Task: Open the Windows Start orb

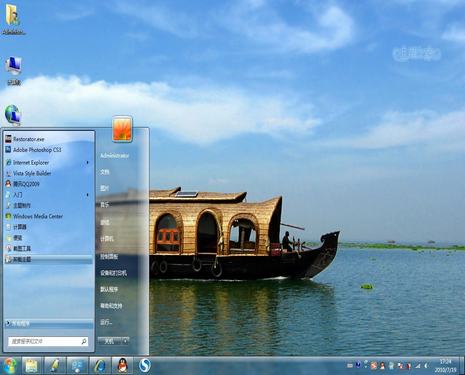Action: click(x=10, y=366)
